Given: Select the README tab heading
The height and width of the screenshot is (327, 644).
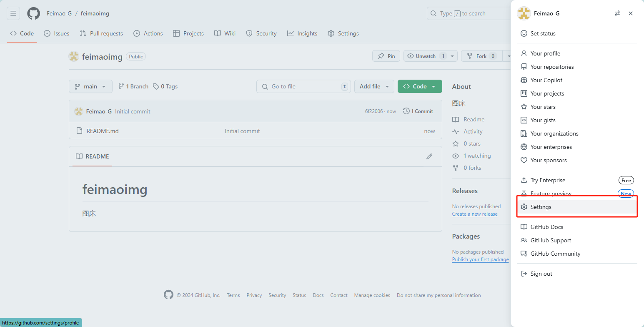Looking at the screenshot, I should click(x=93, y=156).
